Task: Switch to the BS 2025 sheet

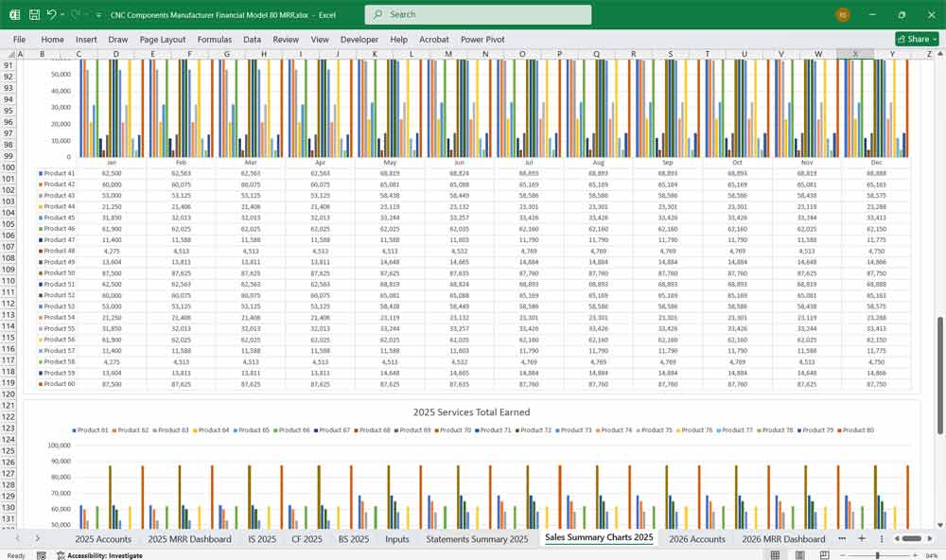Action: pos(354,539)
